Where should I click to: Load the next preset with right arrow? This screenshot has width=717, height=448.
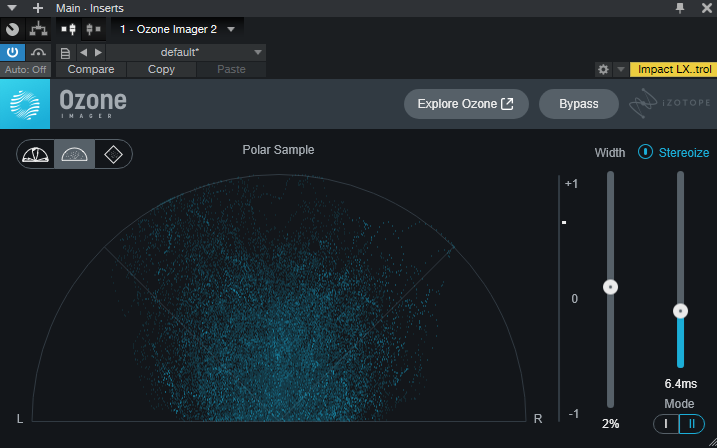[x=97, y=52]
